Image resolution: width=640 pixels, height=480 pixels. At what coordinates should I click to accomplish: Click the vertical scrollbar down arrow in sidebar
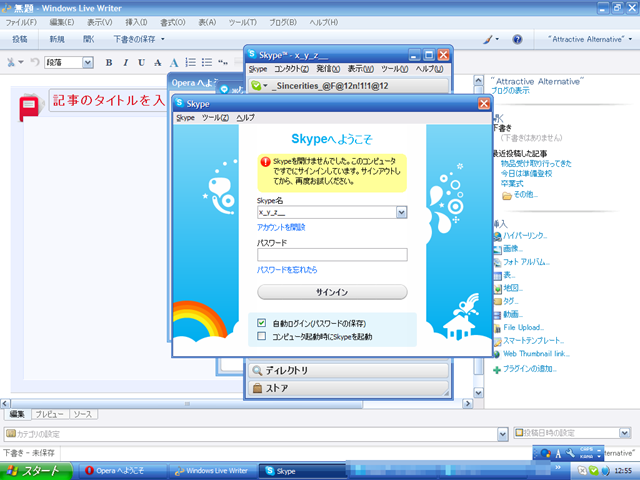point(479,392)
